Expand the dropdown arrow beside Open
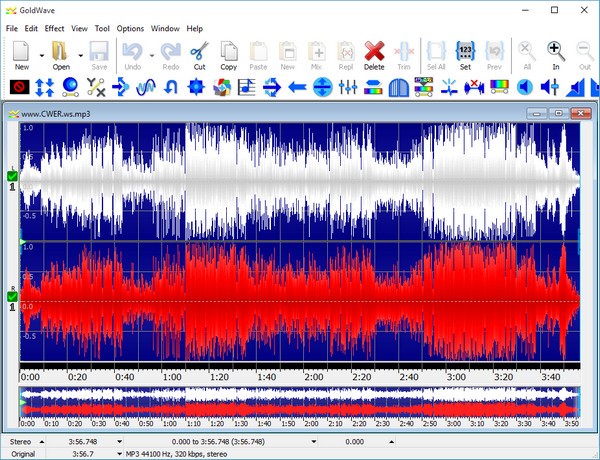The image size is (600, 460). (80, 55)
